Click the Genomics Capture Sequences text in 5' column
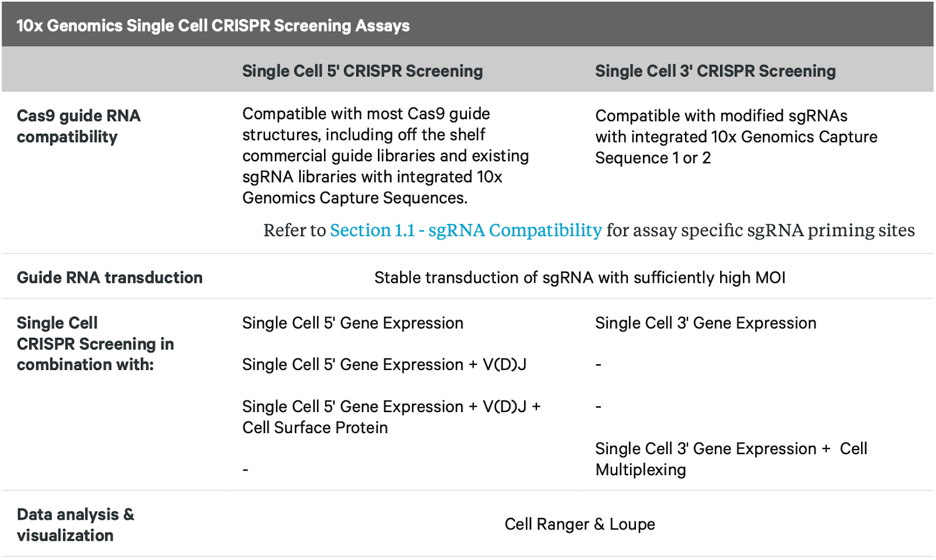The image size is (936, 560). (355, 198)
